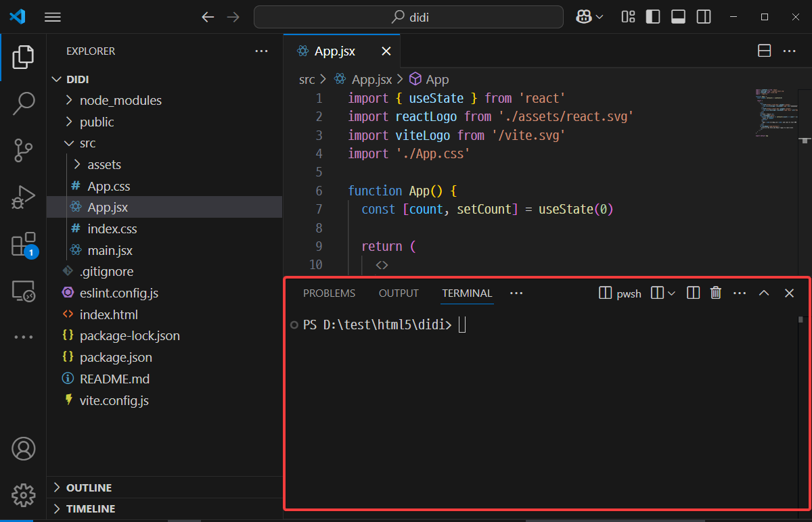This screenshot has height=522, width=812.
Task: Toggle the primary side bar visibility
Action: pyautogui.click(x=653, y=17)
